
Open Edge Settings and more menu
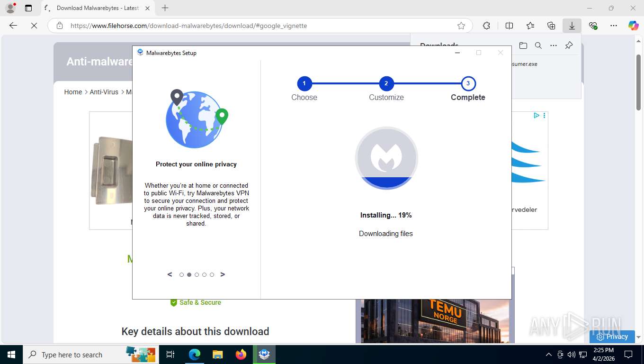click(x=614, y=26)
